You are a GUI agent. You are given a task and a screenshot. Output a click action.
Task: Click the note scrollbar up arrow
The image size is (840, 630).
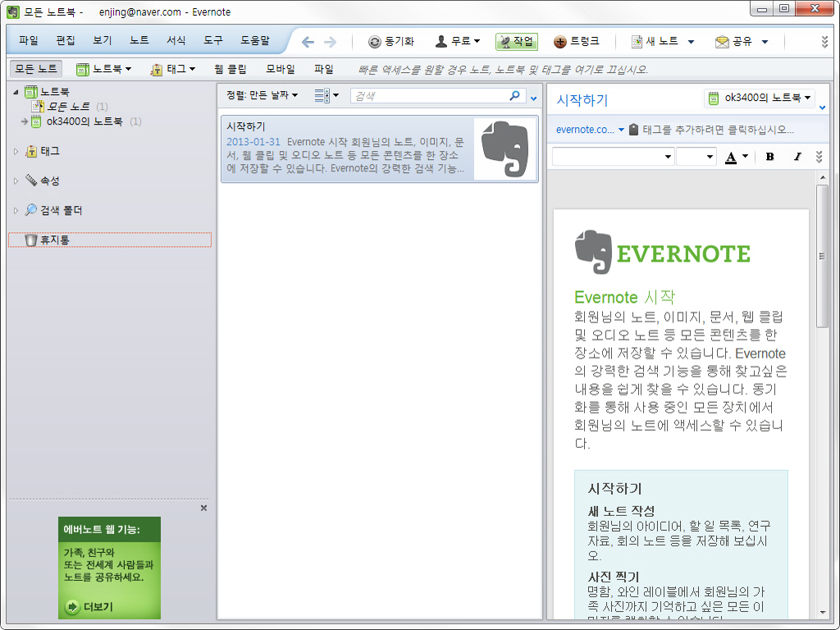(822, 177)
